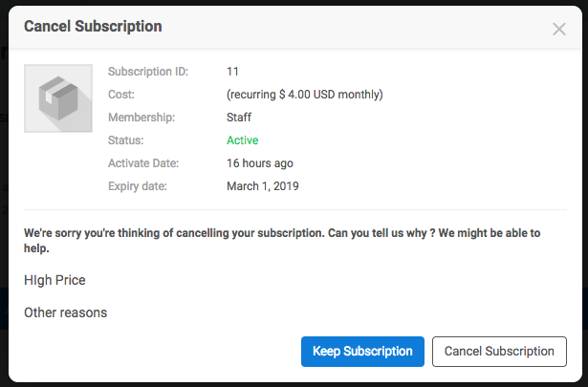This screenshot has height=387, width=588.
Task: Select the 'HIgh Price' reason
Action: 54,280
